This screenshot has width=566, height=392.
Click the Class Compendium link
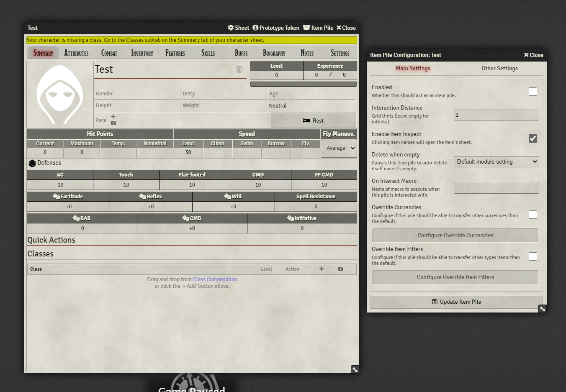click(x=215, y=279)
